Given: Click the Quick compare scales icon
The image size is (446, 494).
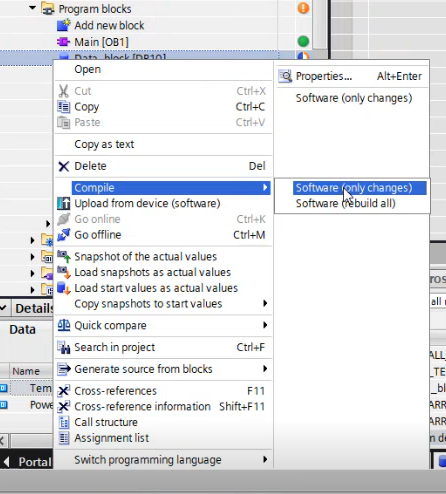Looking at the screenshot, I should pos(64,325).
